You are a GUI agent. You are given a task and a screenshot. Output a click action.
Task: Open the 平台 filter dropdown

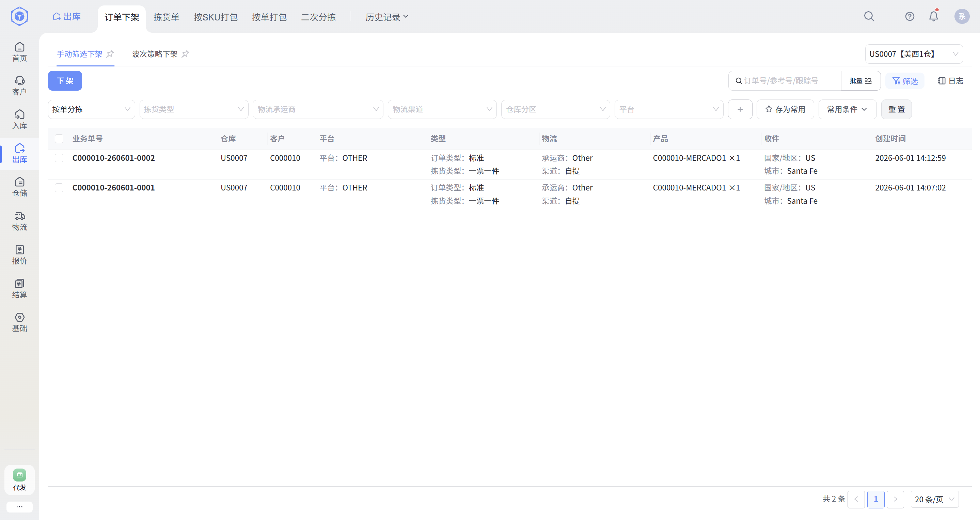[x=669, y=109]
